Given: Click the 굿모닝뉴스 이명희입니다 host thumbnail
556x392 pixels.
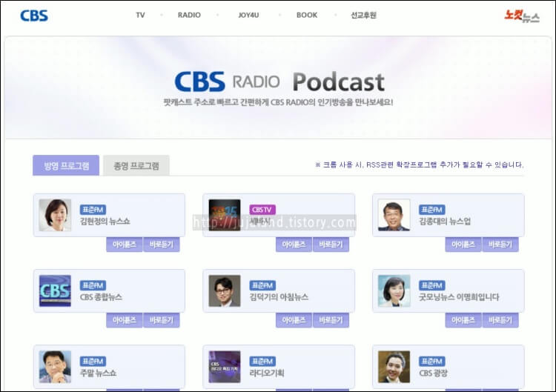Looking at the screenshot, I should coord(394,291).
